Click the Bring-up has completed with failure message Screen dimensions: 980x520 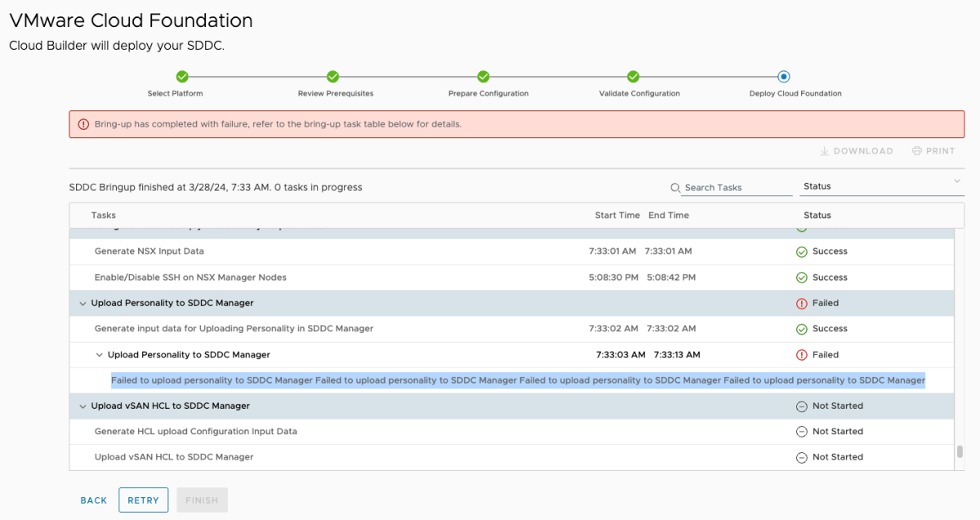click(278, 125)
